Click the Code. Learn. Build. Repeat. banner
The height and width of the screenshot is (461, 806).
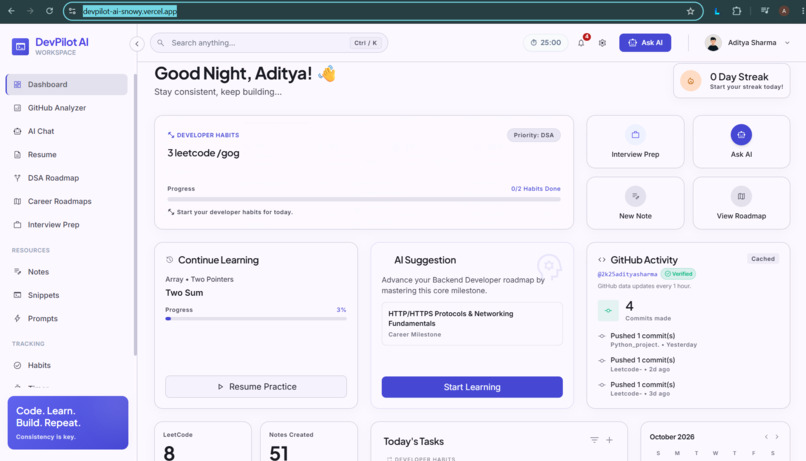pos(68,422)
